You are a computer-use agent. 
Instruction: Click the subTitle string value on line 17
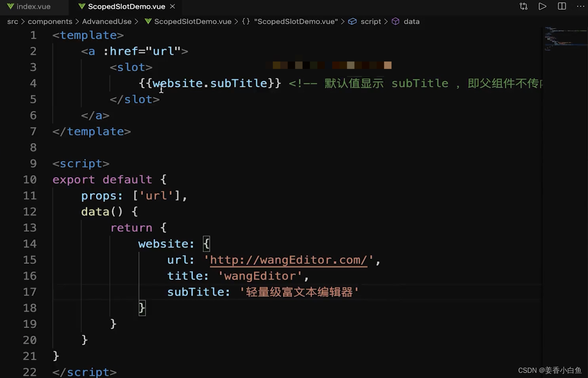click(299, 292)
